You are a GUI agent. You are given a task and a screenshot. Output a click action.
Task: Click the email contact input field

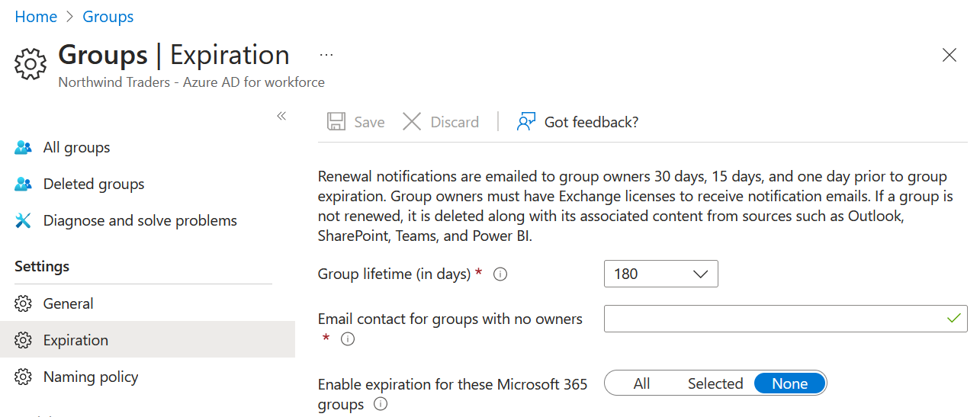[x=770, y=319]
